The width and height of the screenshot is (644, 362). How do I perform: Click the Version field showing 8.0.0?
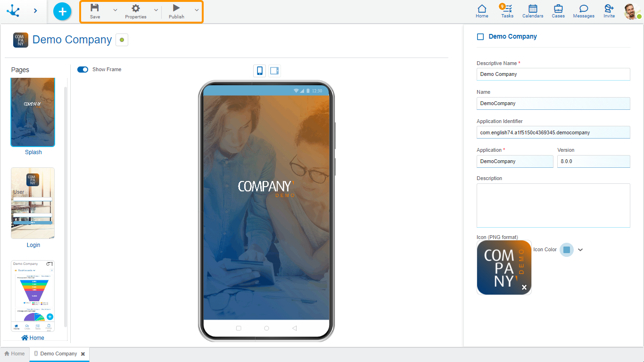coord(594,161)
